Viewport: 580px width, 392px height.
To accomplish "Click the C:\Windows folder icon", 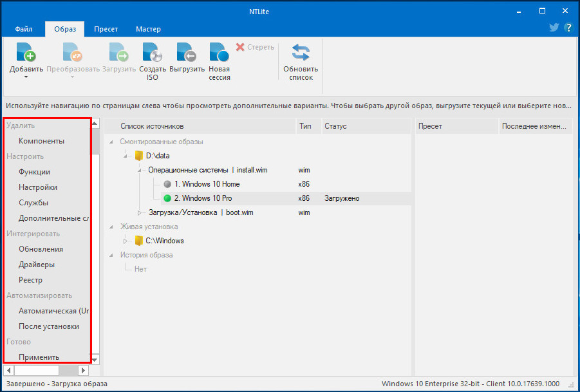I will pyautogui.click(x=138, y=241).
